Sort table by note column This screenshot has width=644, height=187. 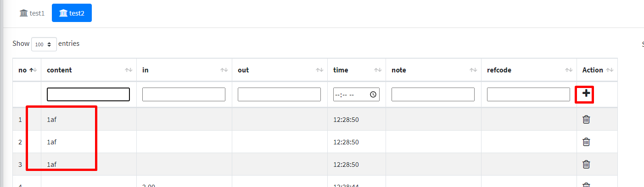click(473, 70)
